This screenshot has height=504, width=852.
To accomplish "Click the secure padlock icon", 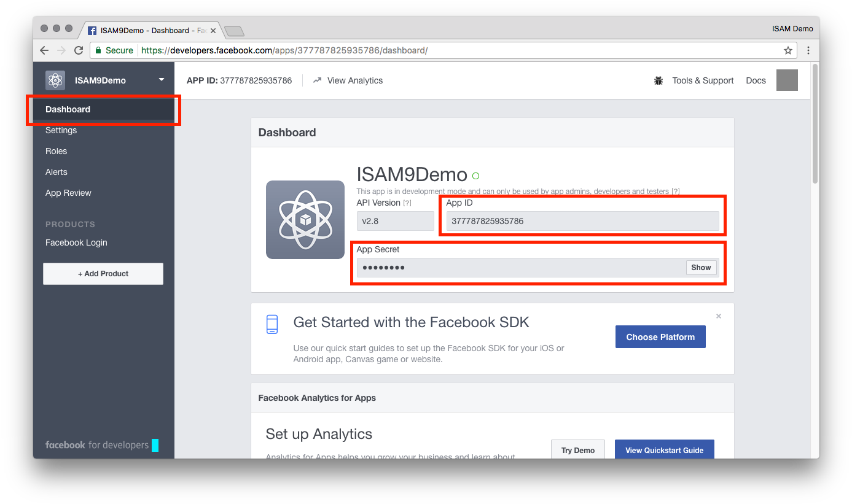I will (x=98, y=50).
